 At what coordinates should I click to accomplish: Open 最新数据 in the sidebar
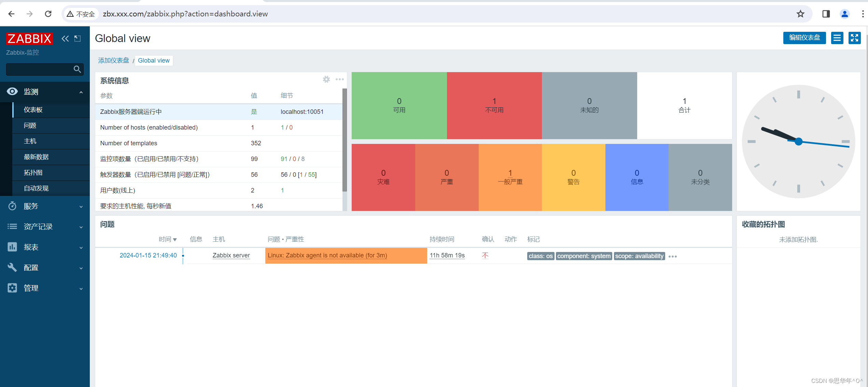[x=36, y=157]
